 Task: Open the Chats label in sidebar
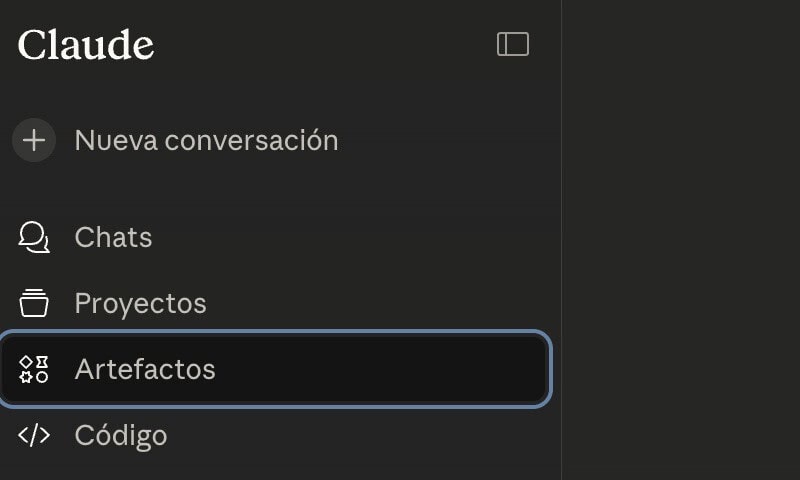[x=113, y=237]
